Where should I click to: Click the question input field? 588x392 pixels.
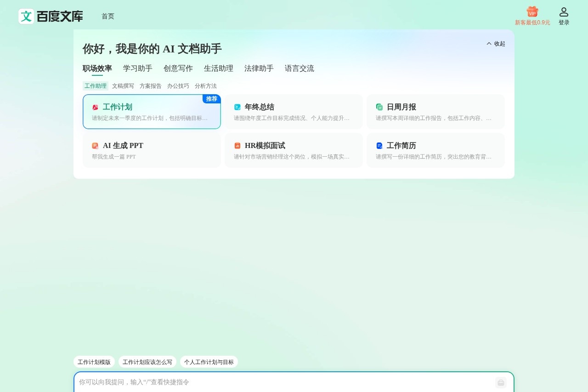(230, 382)
